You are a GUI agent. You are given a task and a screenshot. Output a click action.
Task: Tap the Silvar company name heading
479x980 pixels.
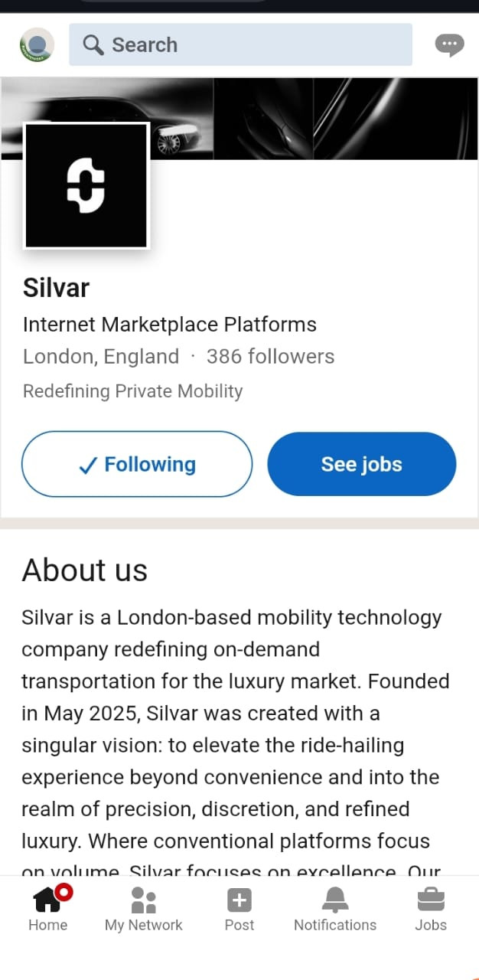click(x=57, y=288)
